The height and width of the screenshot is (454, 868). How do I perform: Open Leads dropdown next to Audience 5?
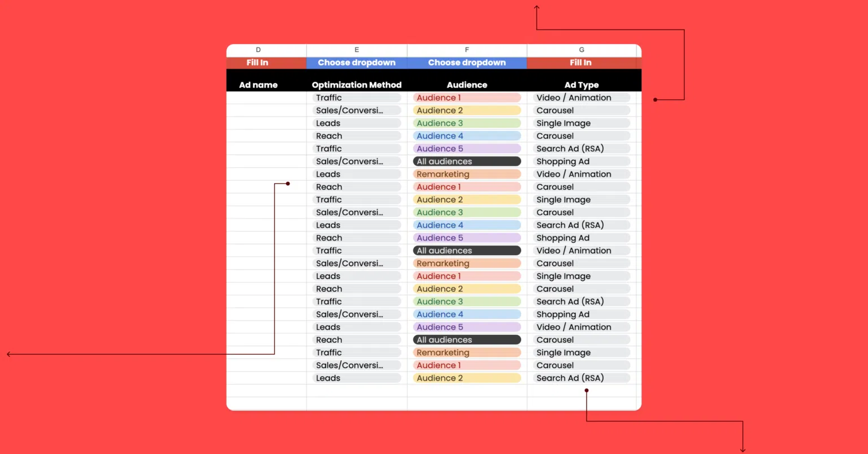click(x=357, y=327)
